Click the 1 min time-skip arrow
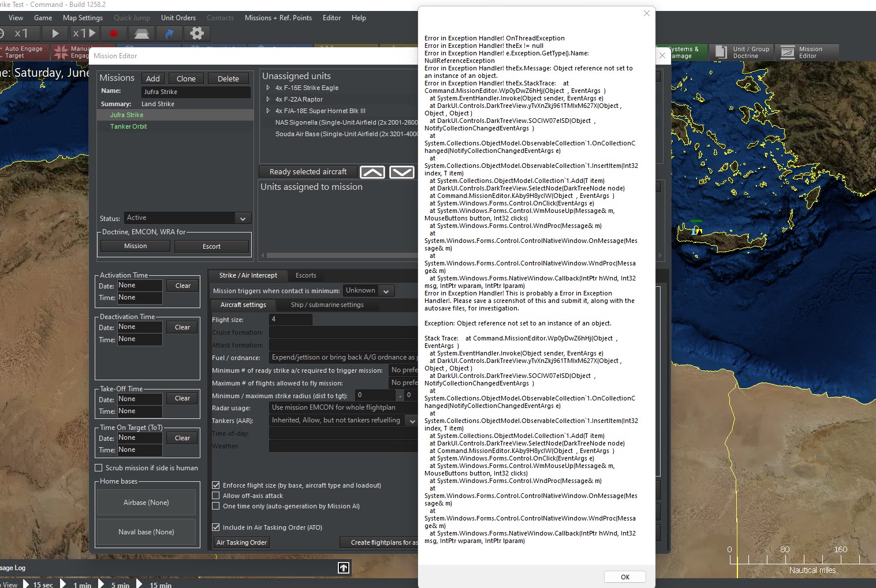 pos(64,584)
